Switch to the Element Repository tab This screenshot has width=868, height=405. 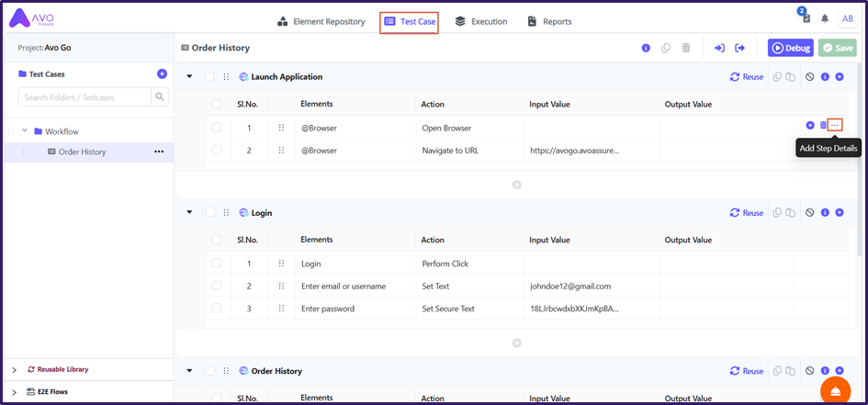pyautogui.click(x=321, y=21)
